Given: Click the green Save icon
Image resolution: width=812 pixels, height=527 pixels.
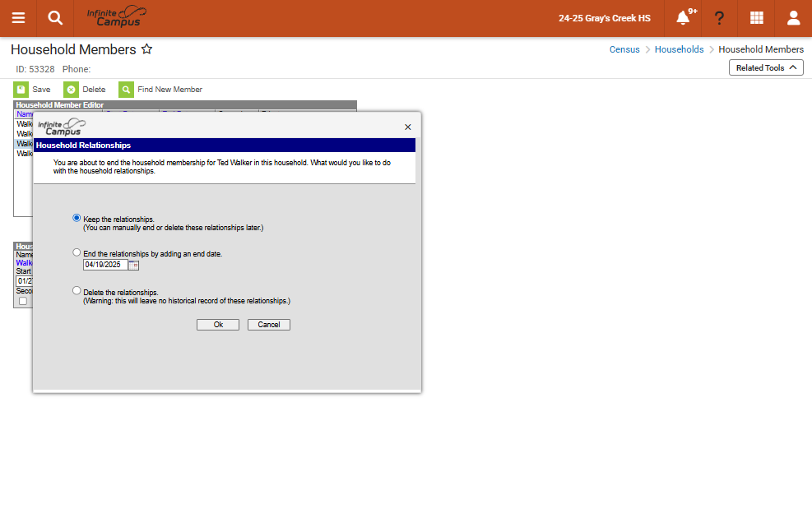Looking at the screenshot, I should (x=21, y=90).
